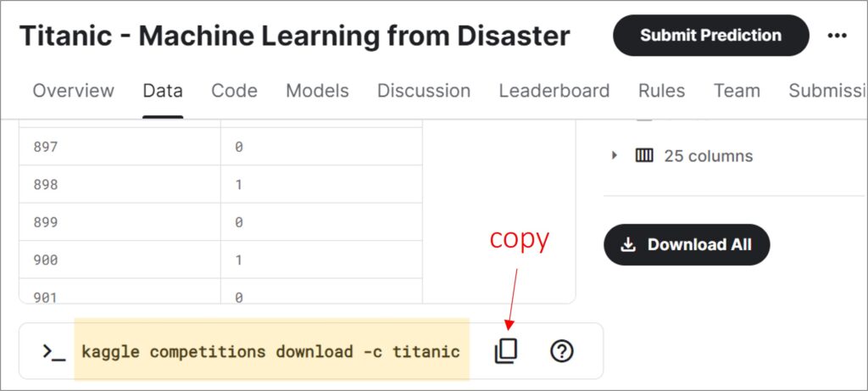Open the API command help icon
Viewport: 868px width, 391px height.
[561, 351]
